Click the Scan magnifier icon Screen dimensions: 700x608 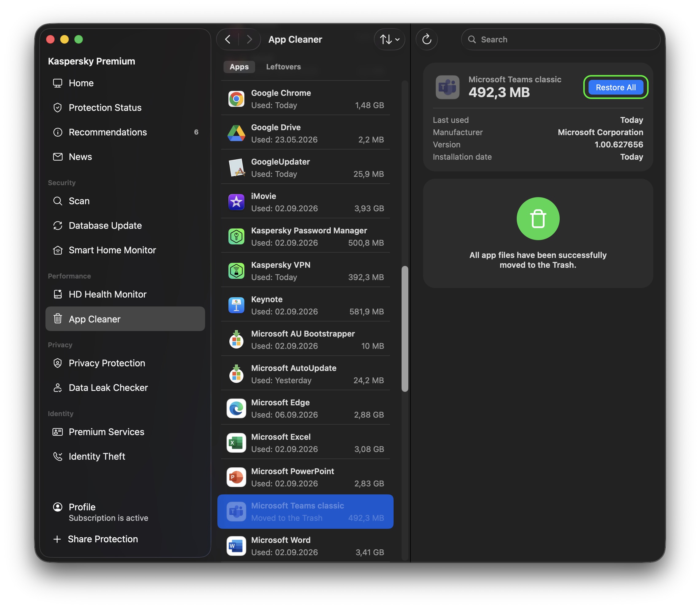[x=58, y=201]
